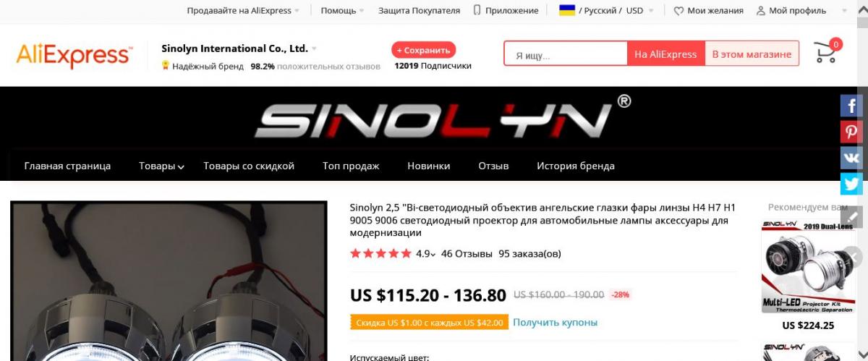
Task: Expand the Помощь dropdown
Action: tap(342, 11)
